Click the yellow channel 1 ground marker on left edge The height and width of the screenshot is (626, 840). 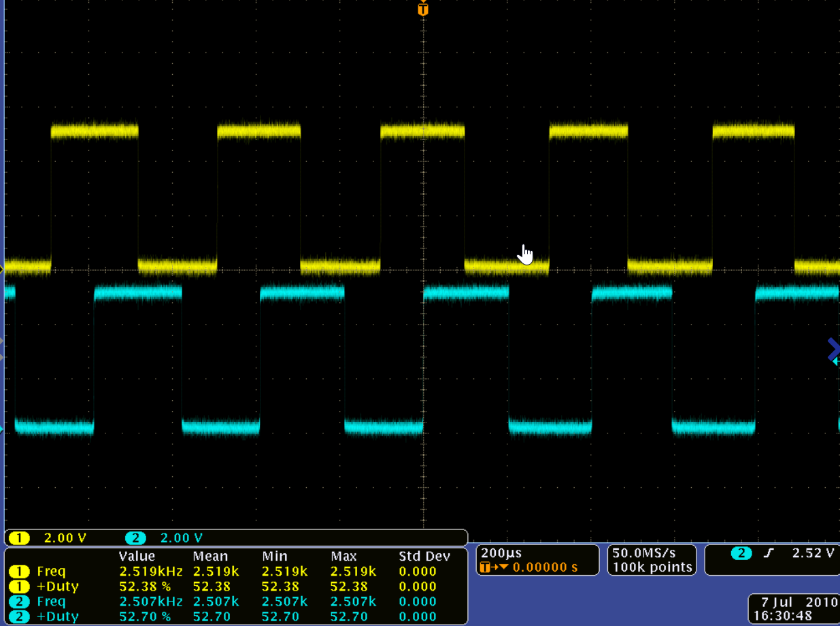2,269
